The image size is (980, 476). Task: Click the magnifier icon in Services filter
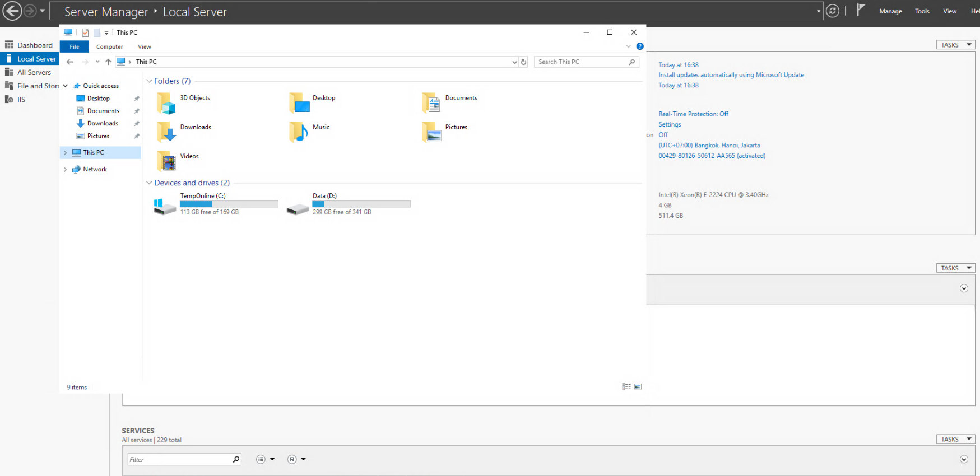(x=236, y=460)
